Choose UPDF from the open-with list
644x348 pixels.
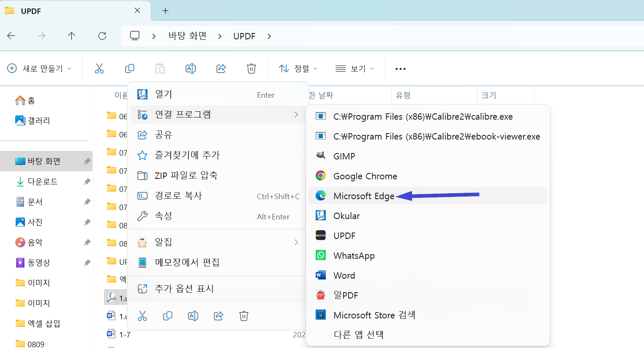pyautogui.click(x=428, y=236)
